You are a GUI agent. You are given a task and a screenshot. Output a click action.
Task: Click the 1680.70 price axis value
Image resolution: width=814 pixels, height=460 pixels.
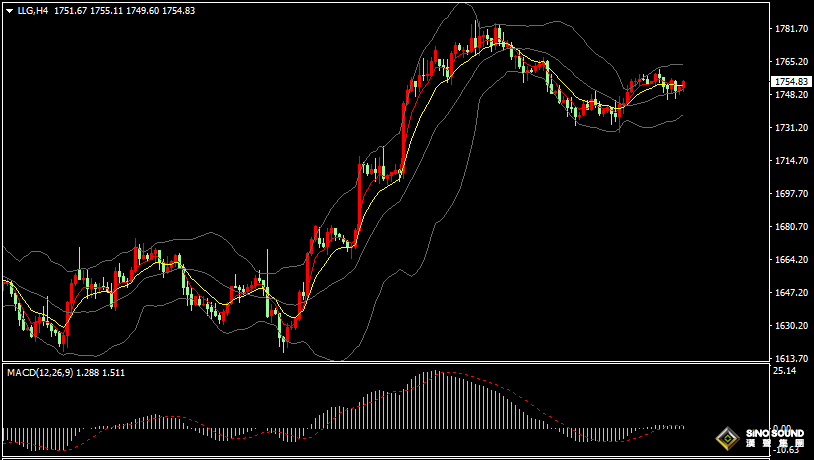(790, 227)
